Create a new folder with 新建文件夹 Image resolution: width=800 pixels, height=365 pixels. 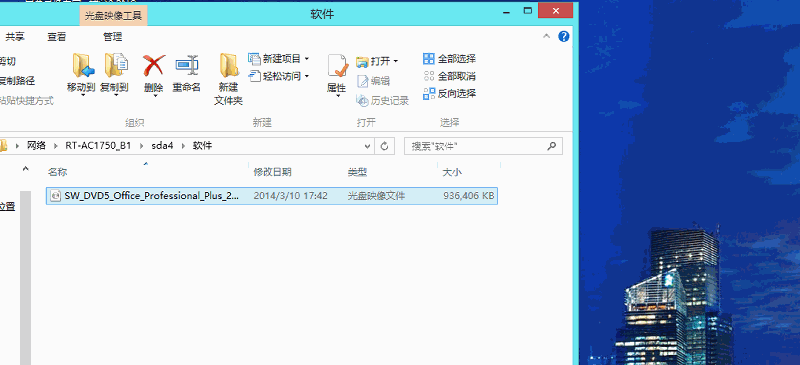[x=228, y=79]
